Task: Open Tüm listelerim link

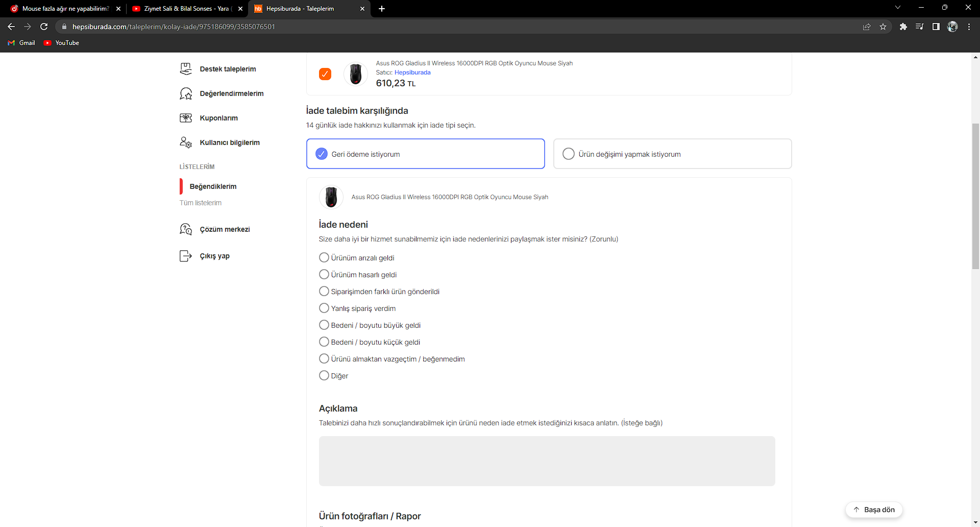Action: (x=201, y=203)
